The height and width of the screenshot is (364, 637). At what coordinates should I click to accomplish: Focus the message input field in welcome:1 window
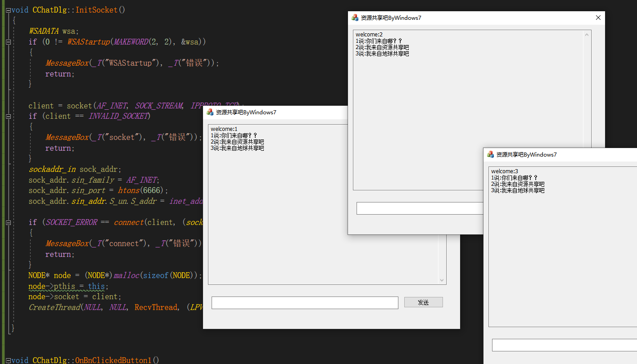pyautogui.click(x=305, y=303)
